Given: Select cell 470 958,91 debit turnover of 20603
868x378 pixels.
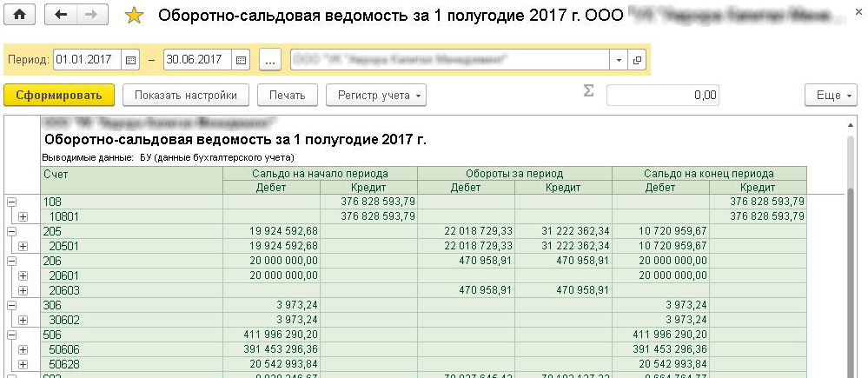Looking at the screenshot, I should point(466,290).
